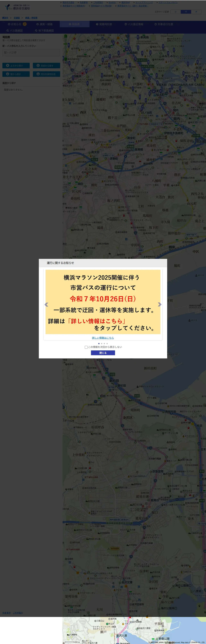Set text size to 中
Image resolution: width=206 pixels, height=644 pixels.
[186, 12]
